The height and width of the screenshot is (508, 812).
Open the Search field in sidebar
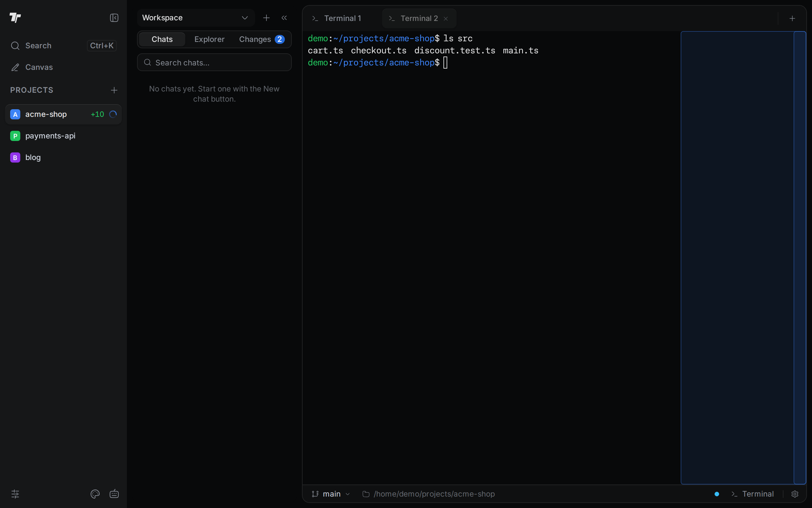63,45
